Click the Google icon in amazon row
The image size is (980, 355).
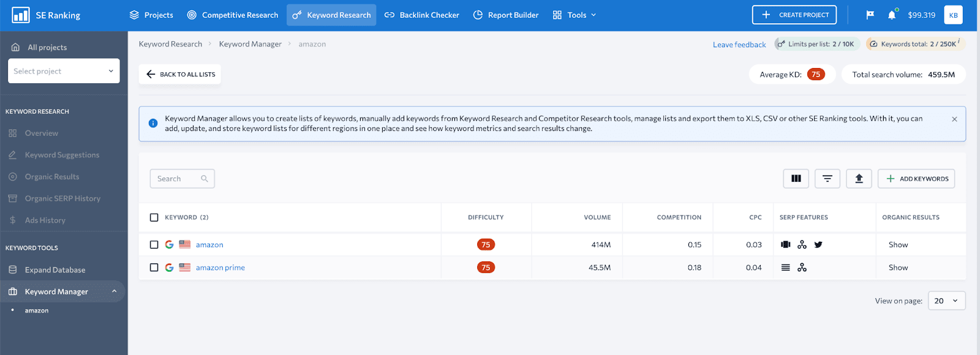(170, 245)
